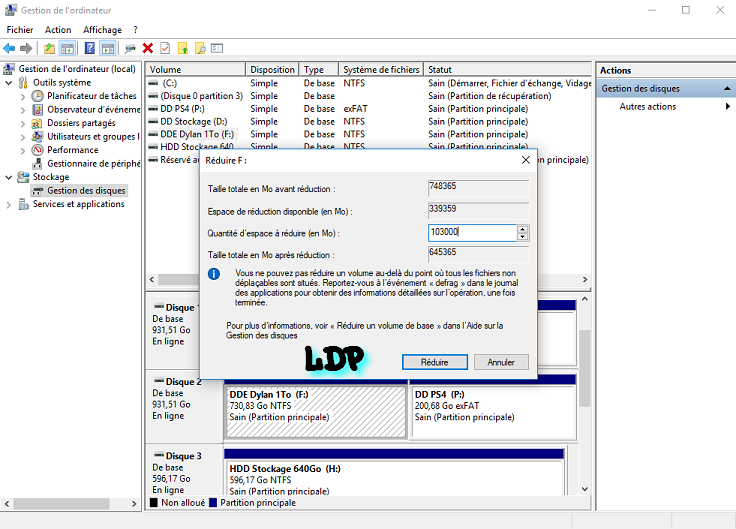Click the Outils système tools icon
Image resolution: width=736 pixels, height=529 pixels.
coord(23,83)
